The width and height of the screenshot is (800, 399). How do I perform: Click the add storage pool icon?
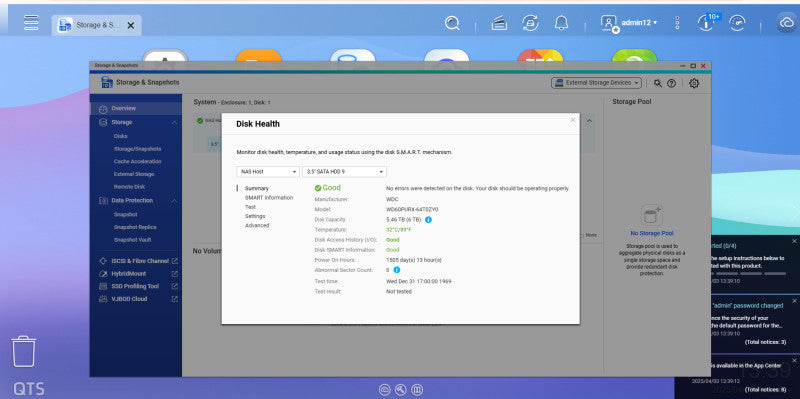652,215
